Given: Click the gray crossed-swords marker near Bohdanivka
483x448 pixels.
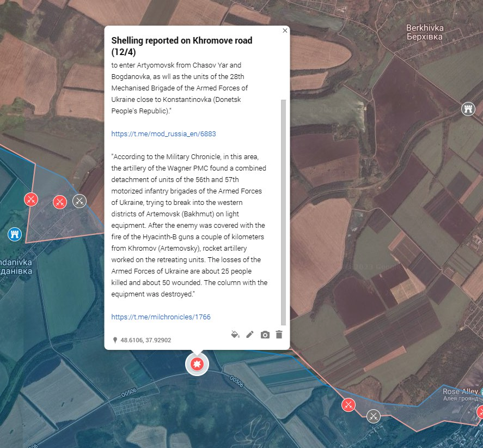Looking at the screenshot, I should 80,201.
